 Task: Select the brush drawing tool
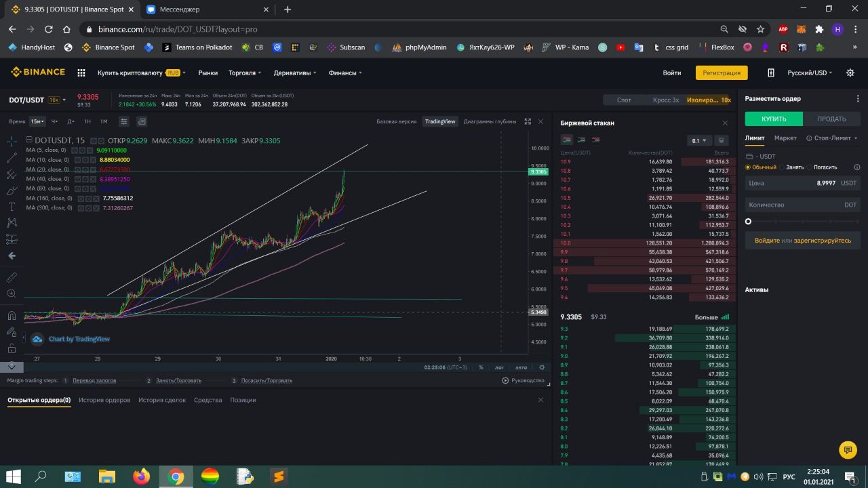click(12, 190)
